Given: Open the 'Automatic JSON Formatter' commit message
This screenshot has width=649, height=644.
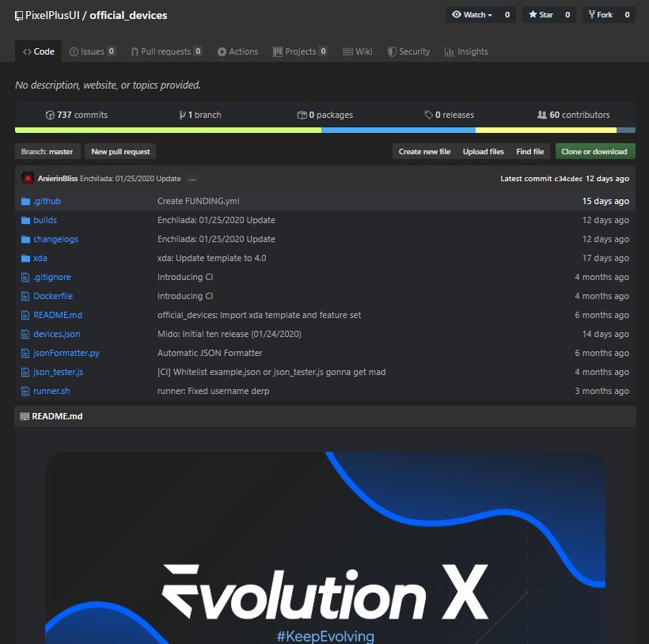Looking at the screenshot, I should [210, 353].
